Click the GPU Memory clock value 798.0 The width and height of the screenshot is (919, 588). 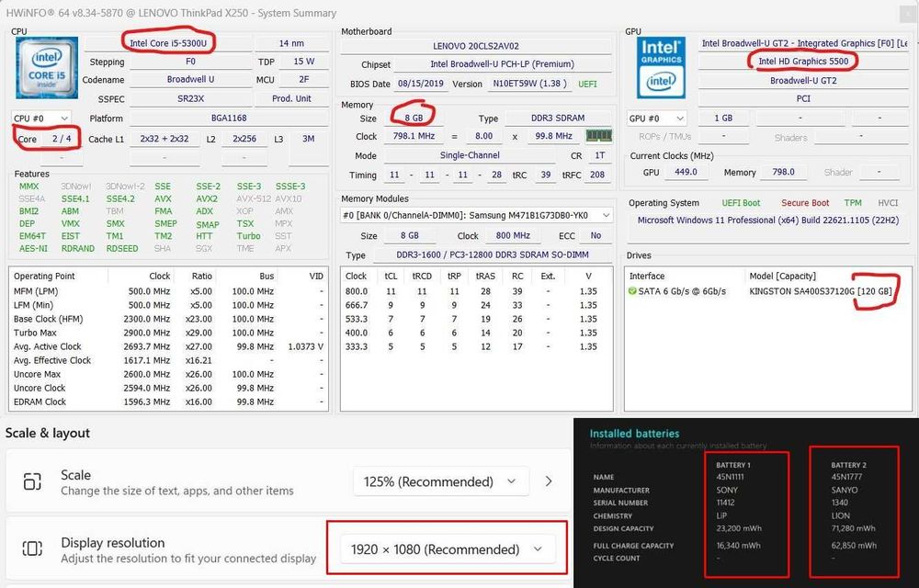pyautogui.click(x=783, y=172)
